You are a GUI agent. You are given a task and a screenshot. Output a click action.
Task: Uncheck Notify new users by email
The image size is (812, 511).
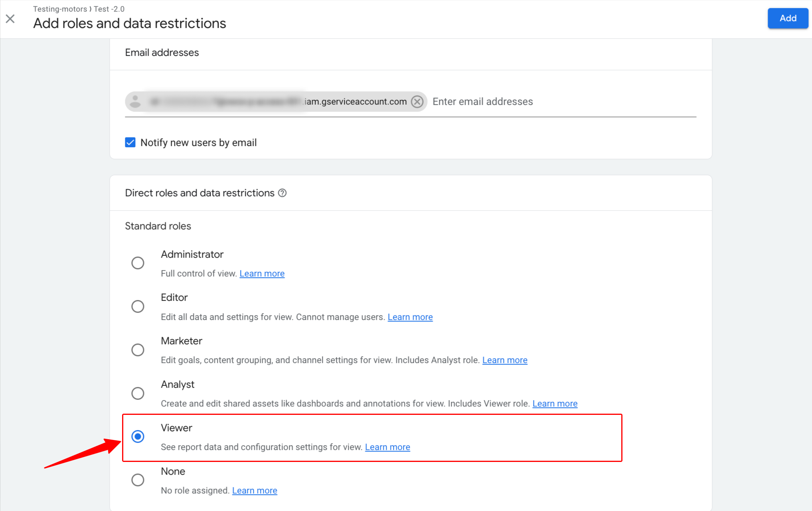coord(130,142)
